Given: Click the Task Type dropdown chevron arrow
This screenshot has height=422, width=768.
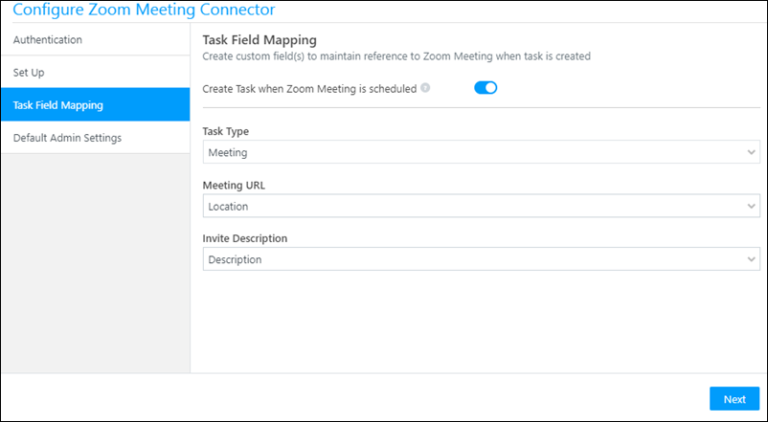Looking at the screenshot, I should click(x=751, y=153).
